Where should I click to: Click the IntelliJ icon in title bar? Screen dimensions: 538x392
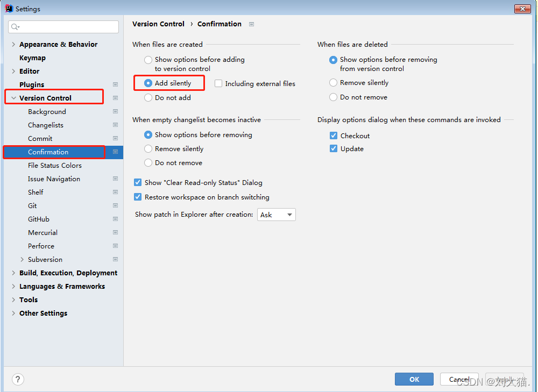tap(9, 9)
